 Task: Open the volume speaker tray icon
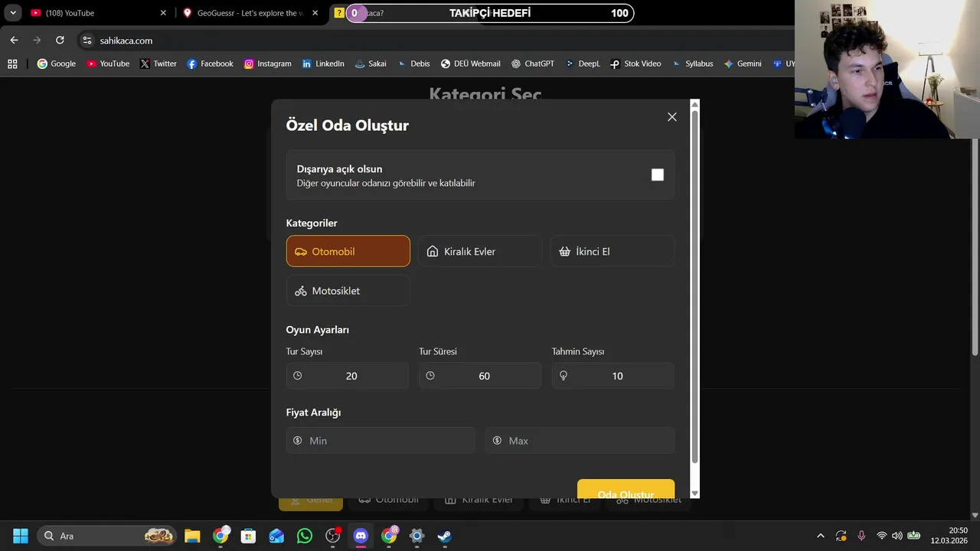tap(897, 536)
